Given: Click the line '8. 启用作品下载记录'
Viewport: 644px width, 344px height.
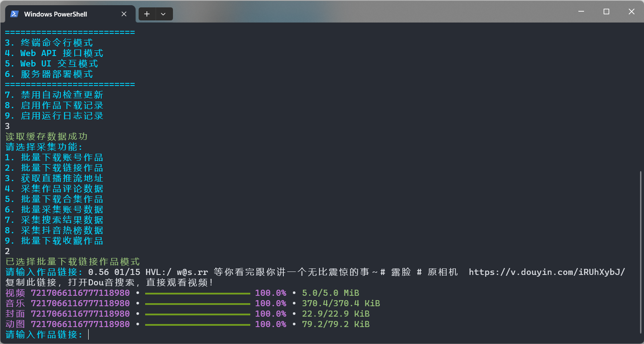Looking at the screenshot, I should pyautogui.click(x=54, y=106).
